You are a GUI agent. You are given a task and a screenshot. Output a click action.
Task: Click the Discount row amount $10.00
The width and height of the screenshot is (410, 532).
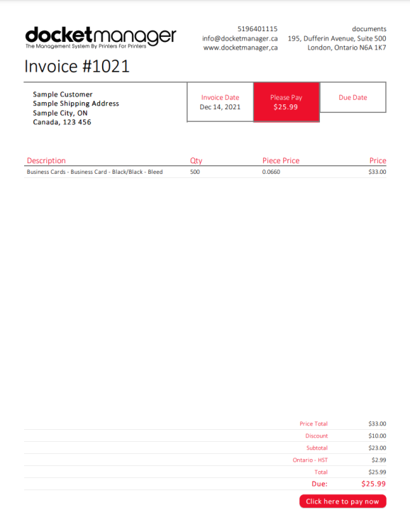point(377,436)
